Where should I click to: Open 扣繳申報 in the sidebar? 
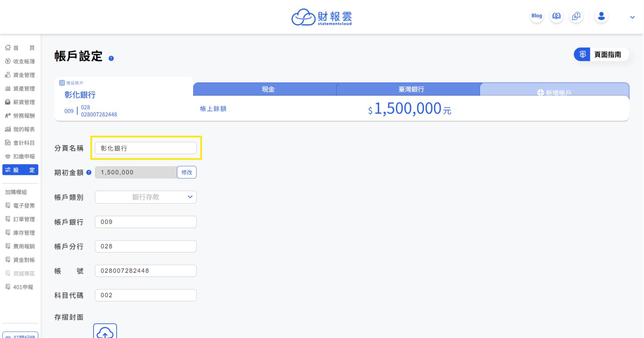point(20,156)
